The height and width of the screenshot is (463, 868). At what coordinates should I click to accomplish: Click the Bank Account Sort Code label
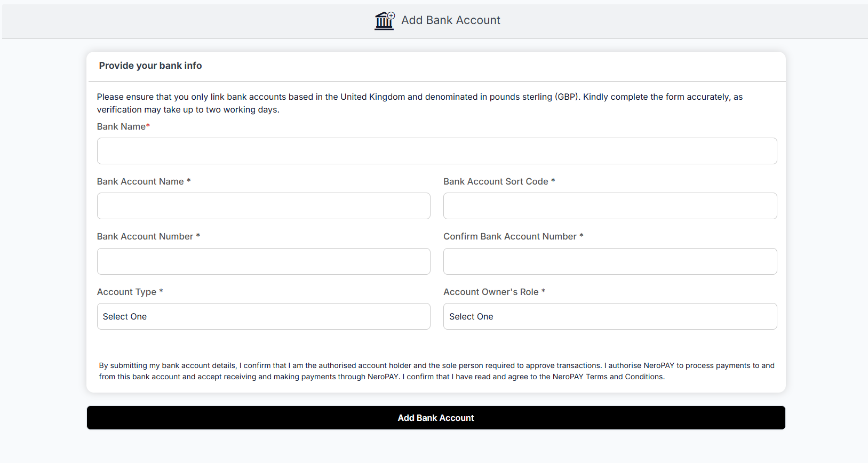(x=499, y=181)
